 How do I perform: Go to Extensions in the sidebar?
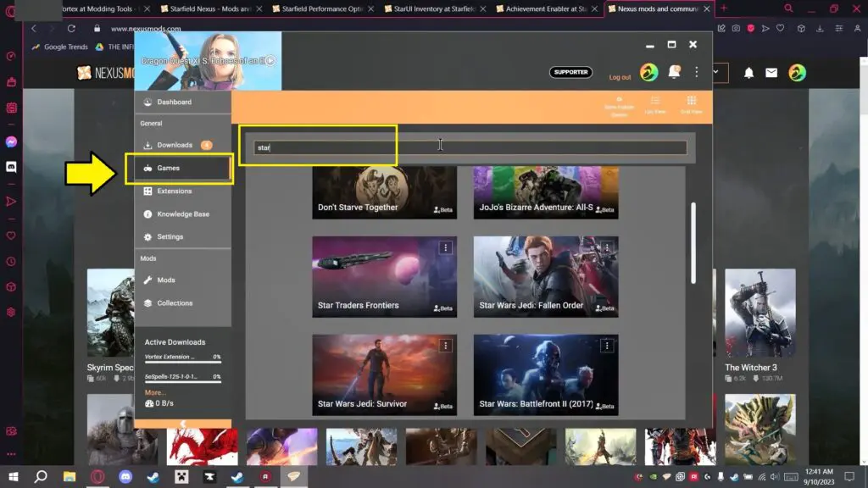click(174, 191)
